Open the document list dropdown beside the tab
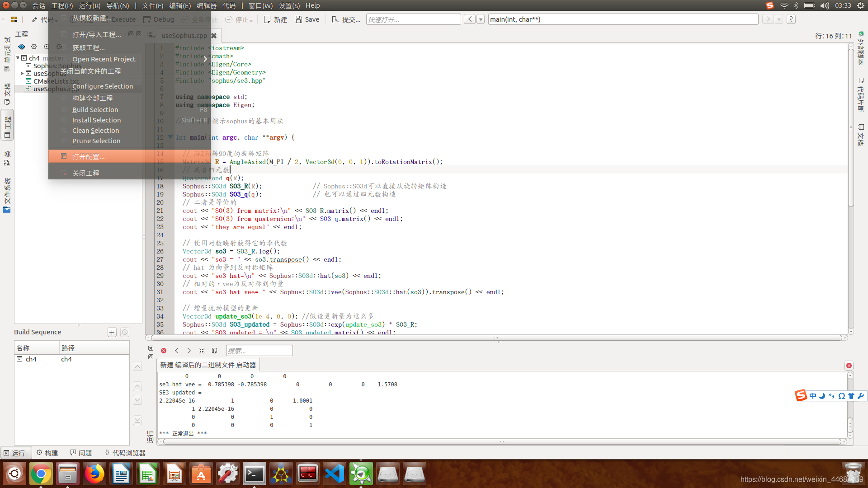 click(x=151, y=35)
